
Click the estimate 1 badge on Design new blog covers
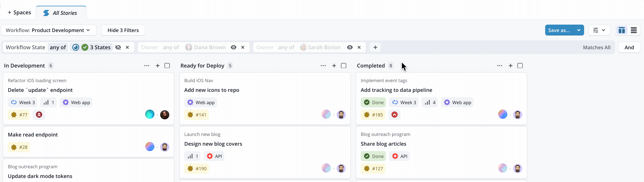(193, 156)
